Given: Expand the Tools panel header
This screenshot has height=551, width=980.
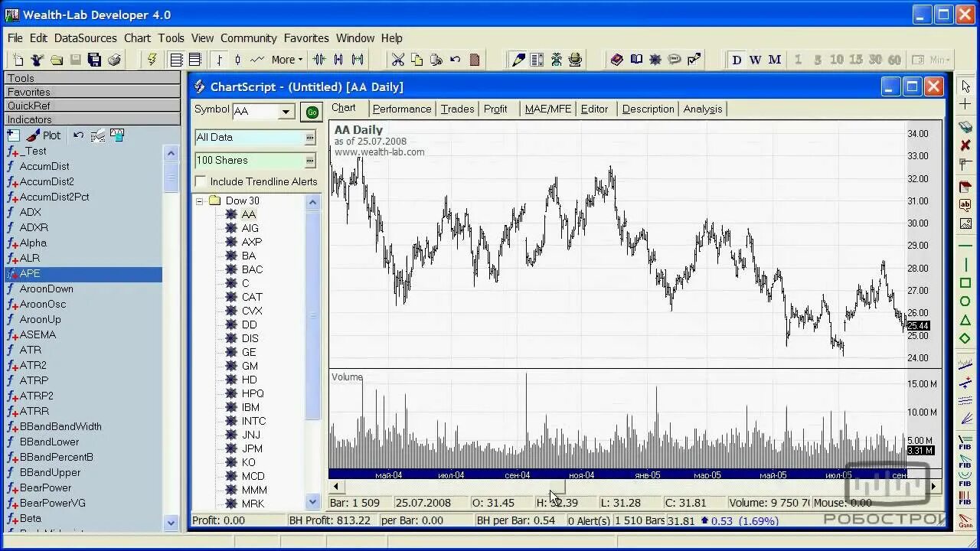Looking at the screenshot, I should pos(93,78).
